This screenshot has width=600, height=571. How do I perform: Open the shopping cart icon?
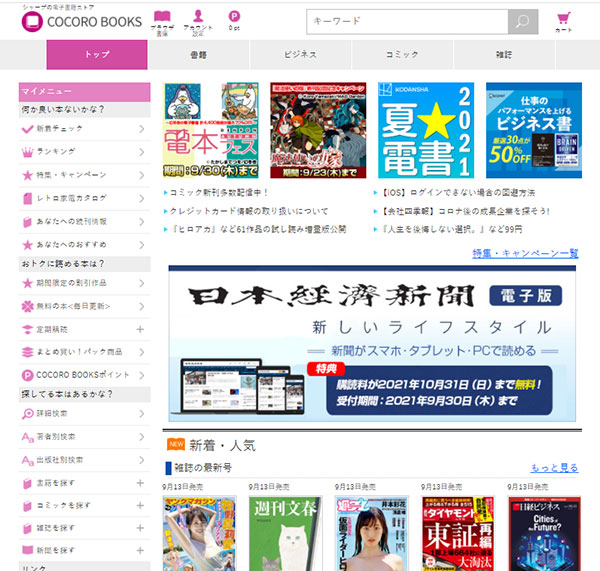tap(564, 18)
